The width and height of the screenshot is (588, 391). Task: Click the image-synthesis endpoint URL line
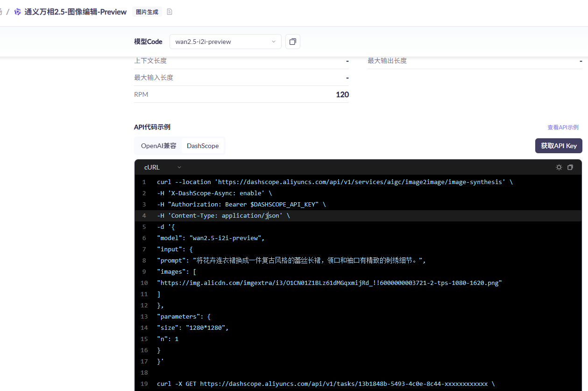[334, 182]
